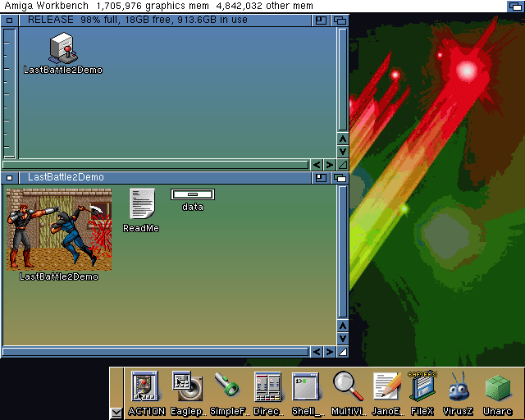525x420 pixels.
Task: Open the Shell dock icon
Action: [x=305, y=386]
